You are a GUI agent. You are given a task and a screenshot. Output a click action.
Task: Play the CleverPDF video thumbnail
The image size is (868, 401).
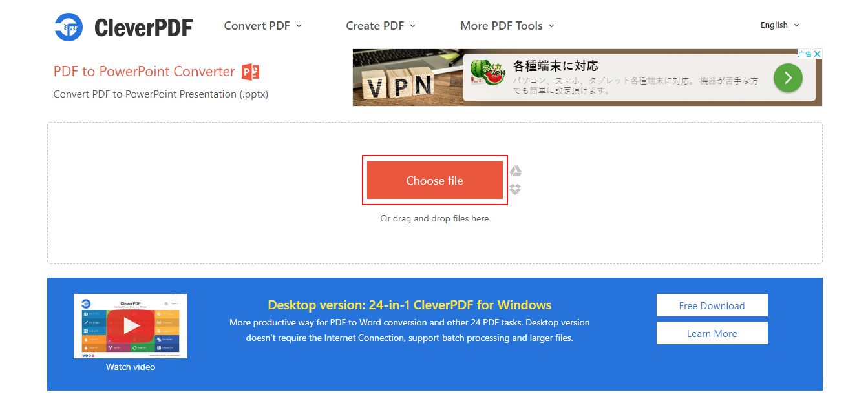131,326
